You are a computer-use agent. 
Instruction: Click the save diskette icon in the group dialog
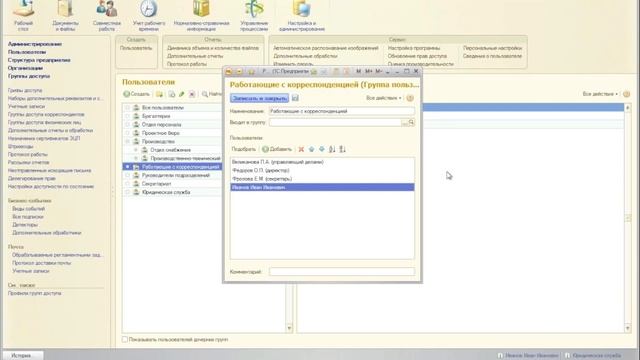pos(295,98)
